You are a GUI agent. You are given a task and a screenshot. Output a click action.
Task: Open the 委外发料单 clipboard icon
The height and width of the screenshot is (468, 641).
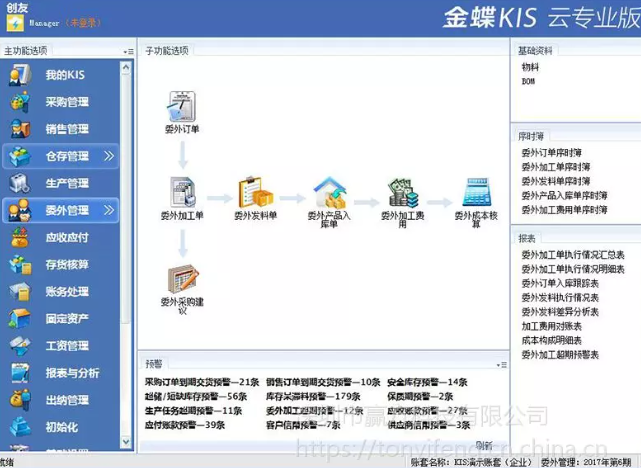pos(256,192)
